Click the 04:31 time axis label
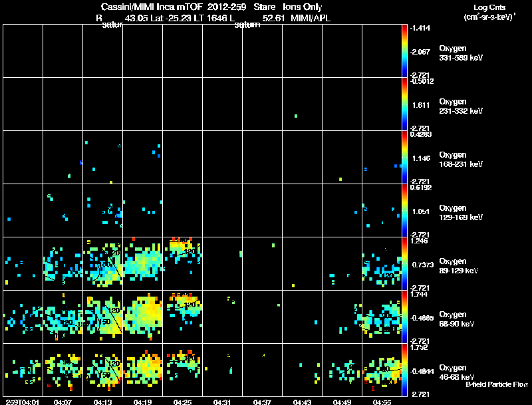Screen dimensions: 532x405 222,402
